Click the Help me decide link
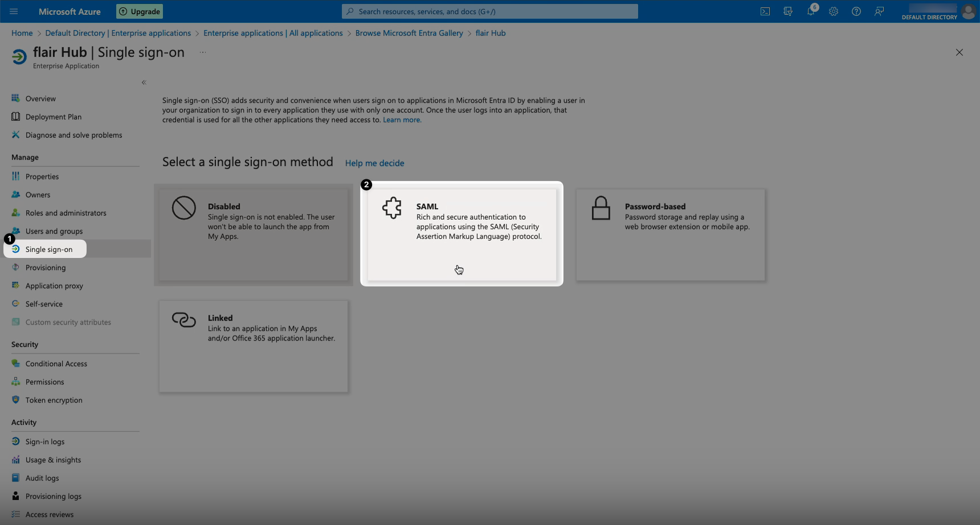 click(374, 163)
